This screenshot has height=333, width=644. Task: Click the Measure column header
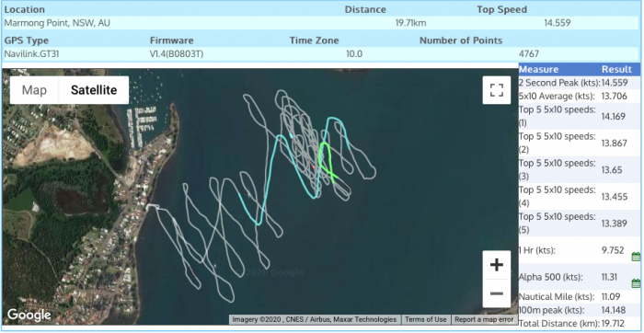[538, 69]
